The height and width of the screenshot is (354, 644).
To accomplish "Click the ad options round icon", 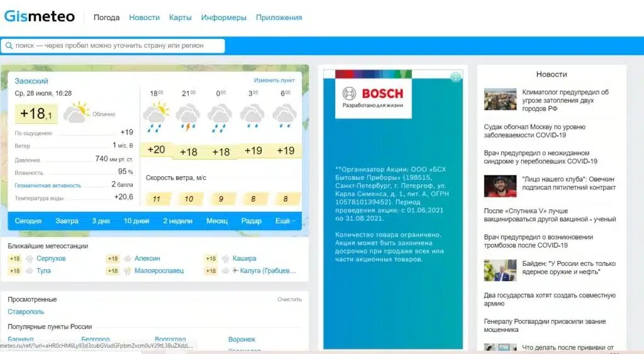I will point(455,77).
